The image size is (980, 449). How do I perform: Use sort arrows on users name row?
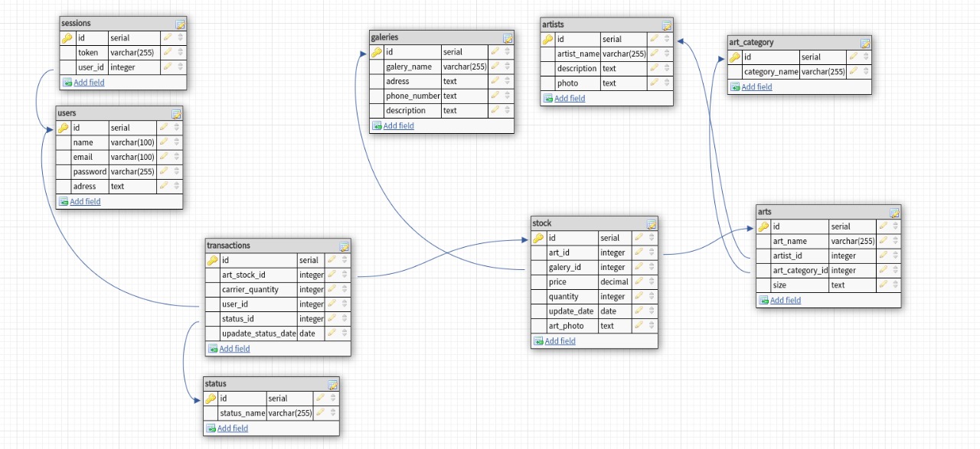click(x=176, y=142)
